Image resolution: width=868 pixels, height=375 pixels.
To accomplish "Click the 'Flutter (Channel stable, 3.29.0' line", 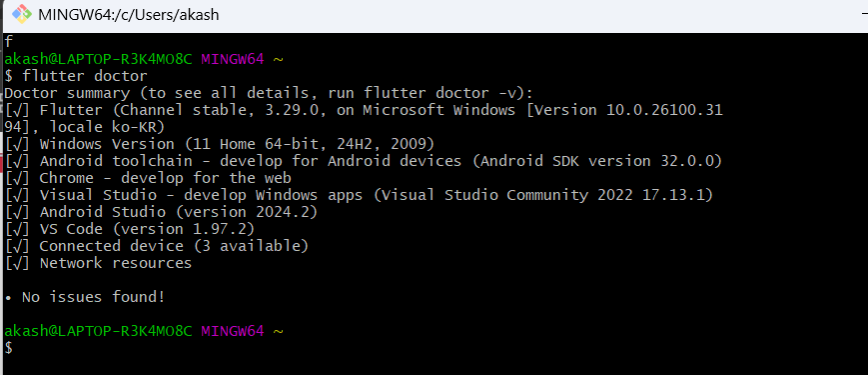I will 364,110.
